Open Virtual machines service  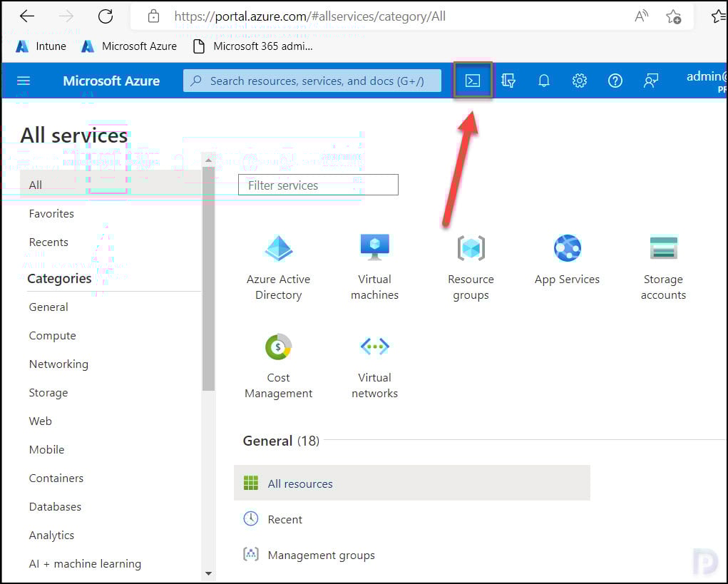(x=374, y=268)
